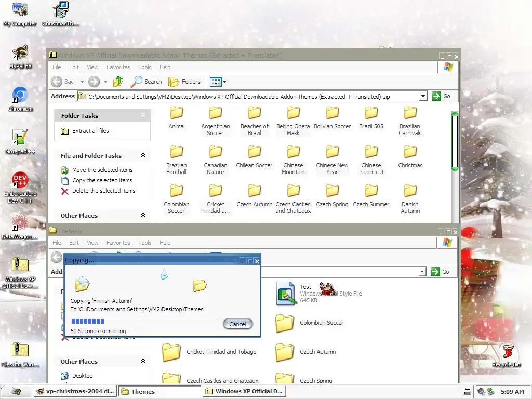
Task: Open Notepad++ desktop icon
Action: [20, 141]
